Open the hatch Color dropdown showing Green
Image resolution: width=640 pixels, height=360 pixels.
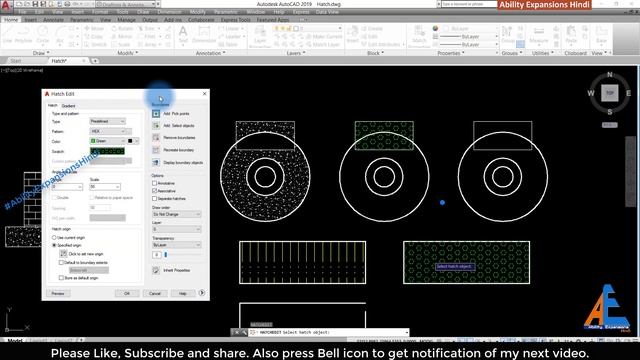(107, 141)
